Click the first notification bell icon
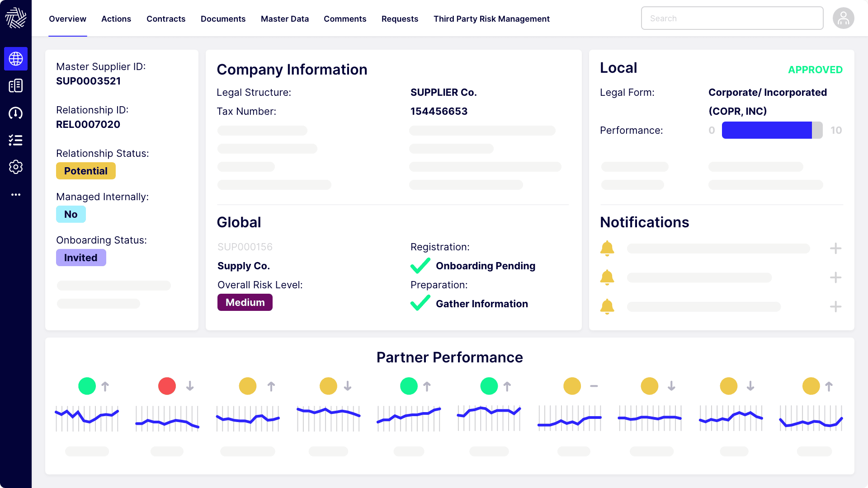 pos(607,248)
